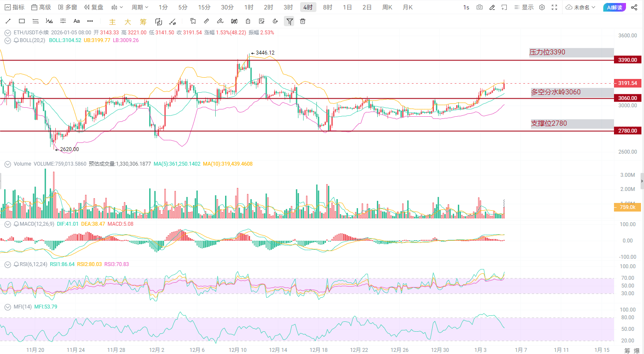
Task: Select the Aa text annotation tool
Action: coord(76,21)
